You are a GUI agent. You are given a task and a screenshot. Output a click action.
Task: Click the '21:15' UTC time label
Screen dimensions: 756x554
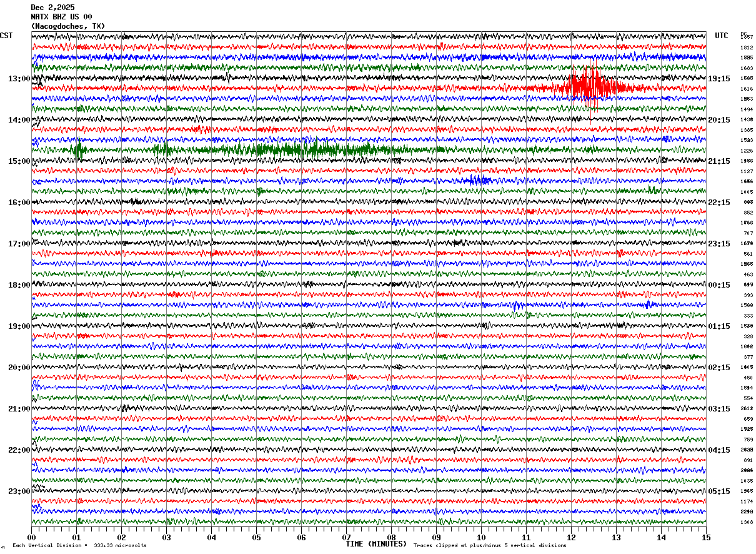(719, 161)
